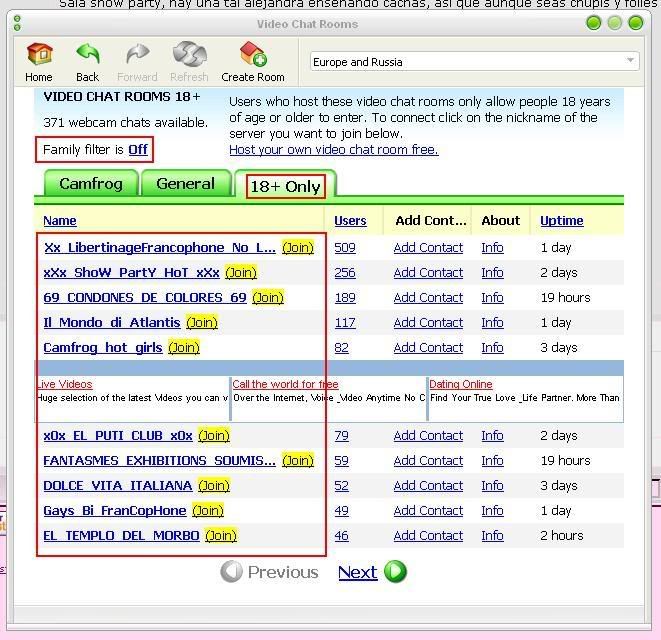Switch to the General tab

(185, 183)
